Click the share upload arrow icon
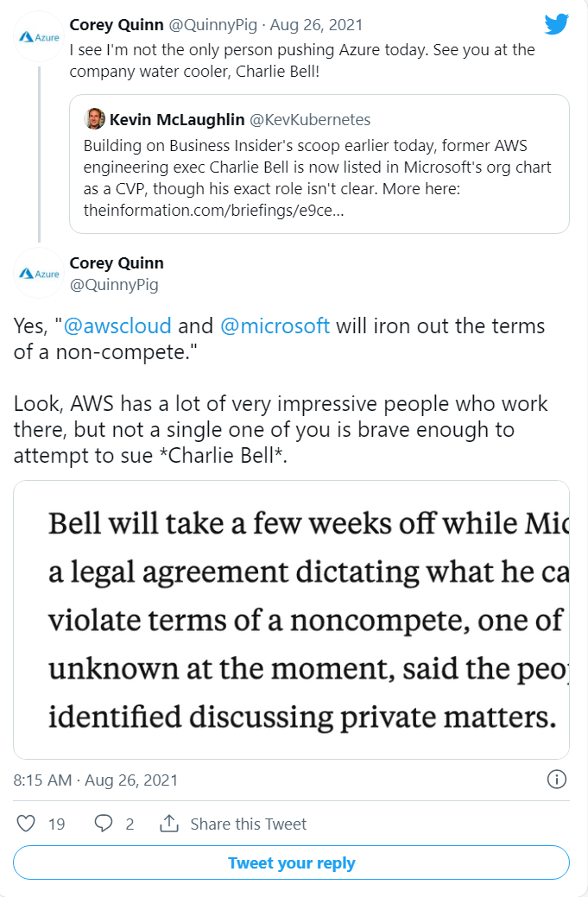This screenshot has width=588, height=897. 169,824
